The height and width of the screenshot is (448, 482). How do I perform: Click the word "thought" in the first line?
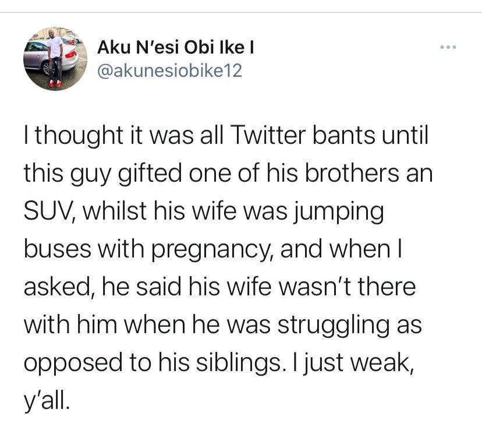(79, 136)
